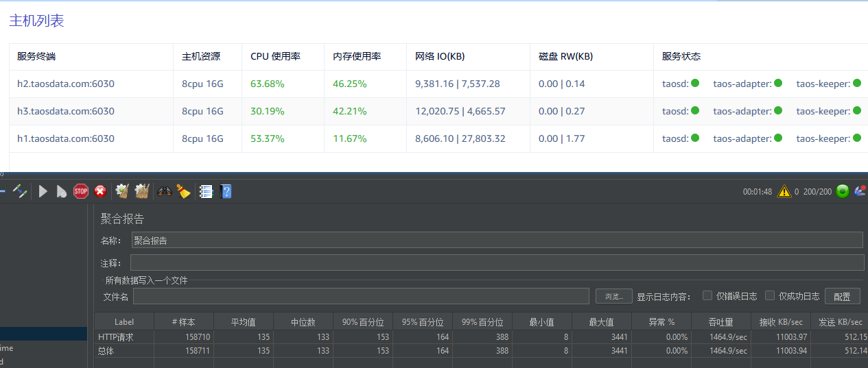Click the Shutdown red X icon

(x=100, y=192)
